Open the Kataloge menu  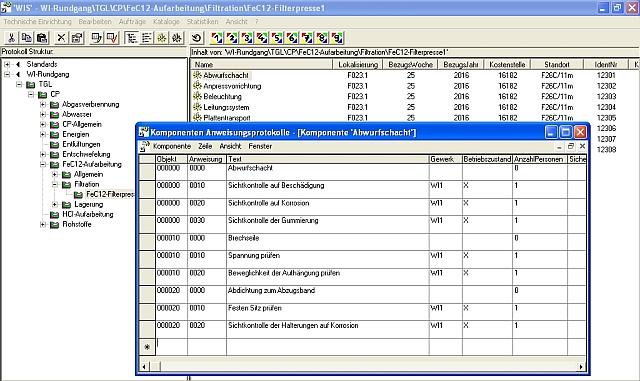pos(166,22)
